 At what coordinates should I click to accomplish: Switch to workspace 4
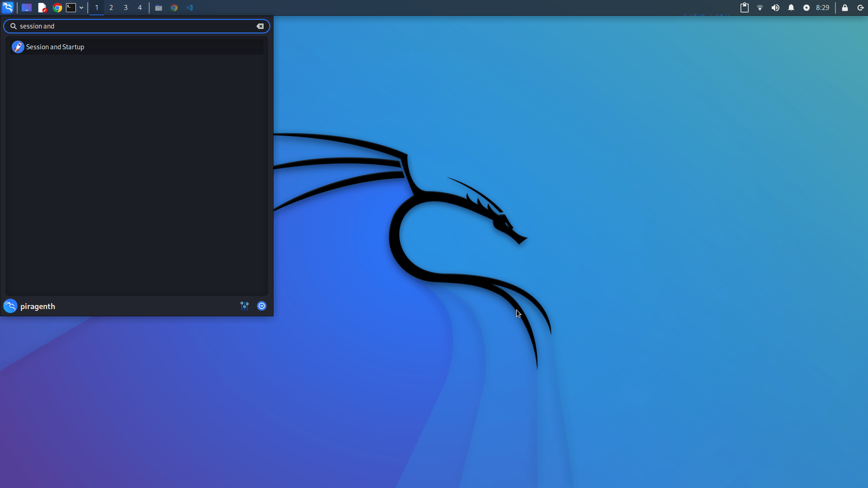140,8
